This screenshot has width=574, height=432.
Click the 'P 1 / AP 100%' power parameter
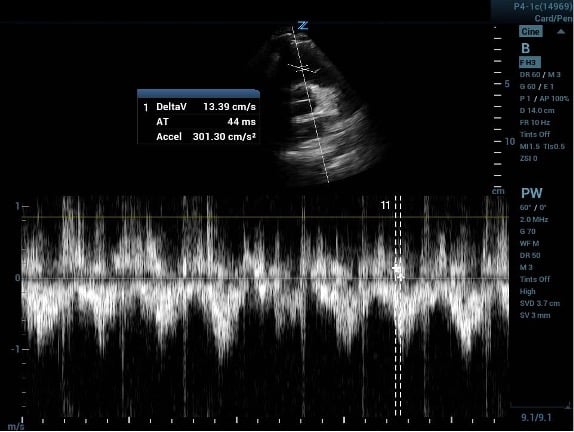click(x=544, y=99)
